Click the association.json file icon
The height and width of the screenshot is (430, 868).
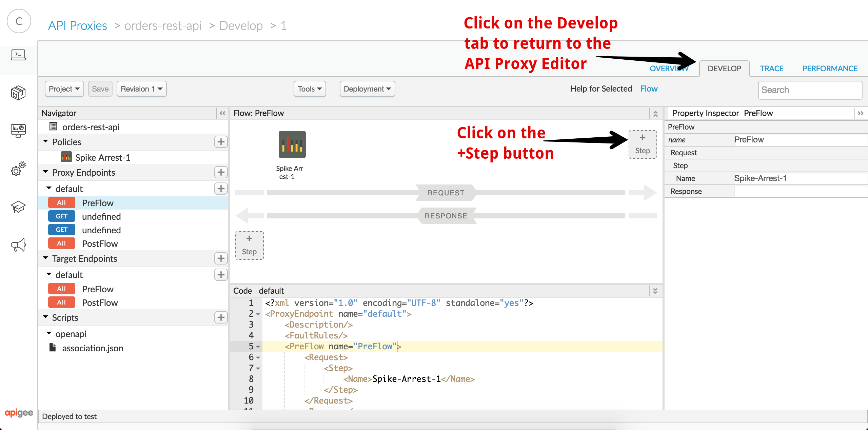tap(53, 348)
